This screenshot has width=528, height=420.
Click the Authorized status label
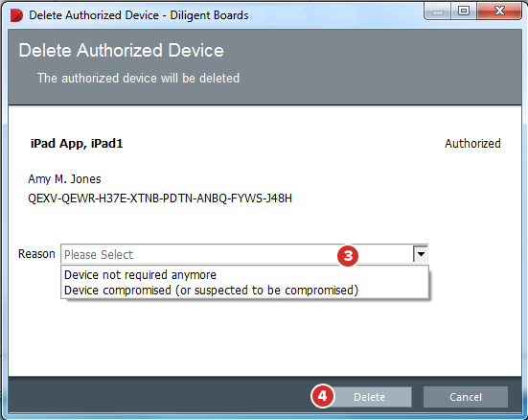coord(472,144)
